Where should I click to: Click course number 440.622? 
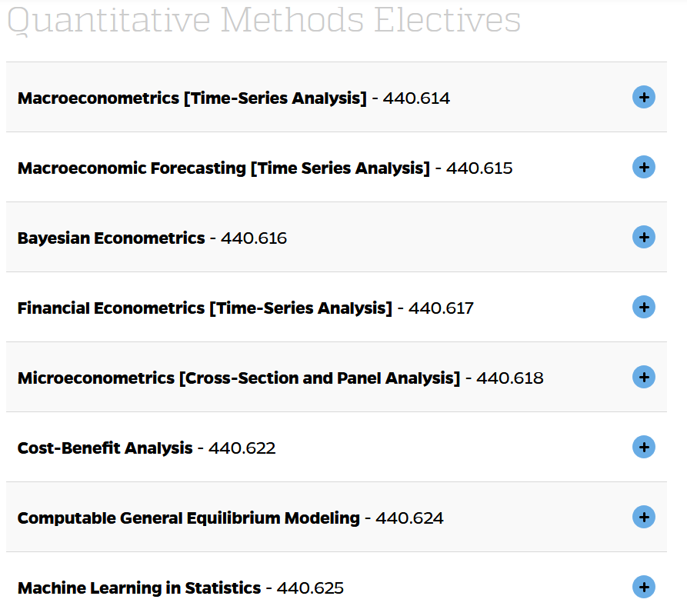pos(242,448)
